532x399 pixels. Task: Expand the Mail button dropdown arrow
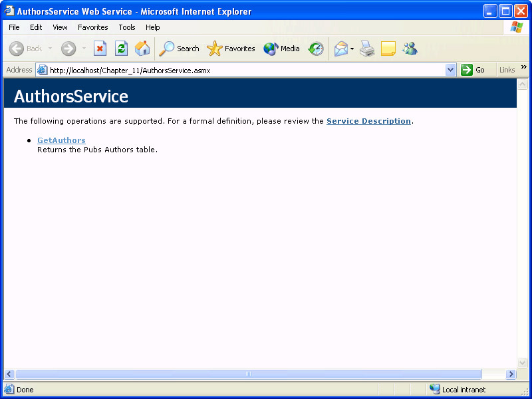point(352,49)
